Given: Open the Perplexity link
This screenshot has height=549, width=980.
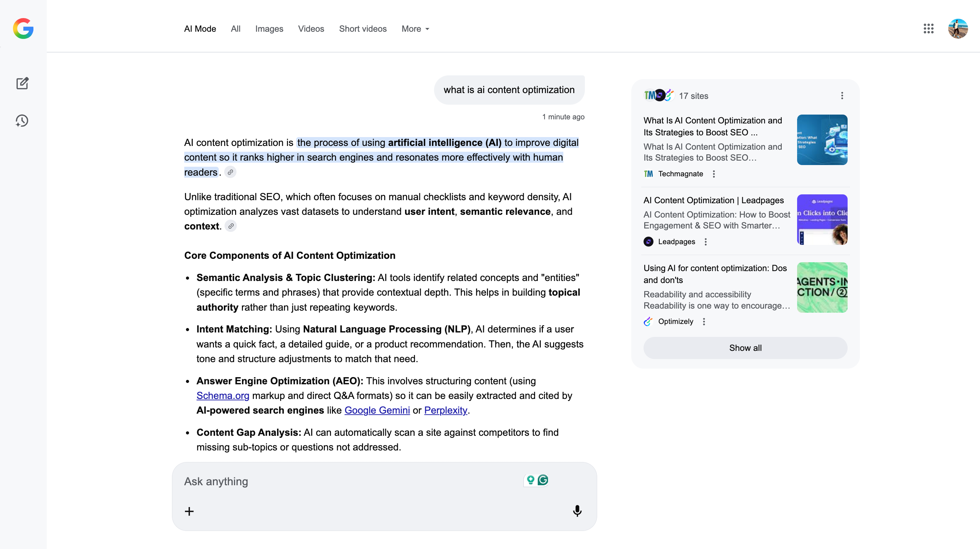Looking at the screenshot, I should coord(446,411).
